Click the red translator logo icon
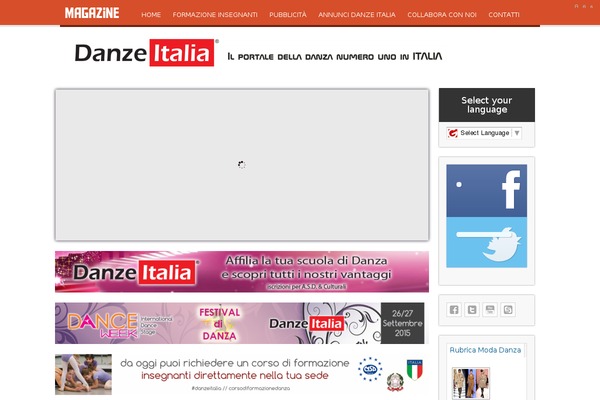Screen dimensions: 600x400 [453, 133]
